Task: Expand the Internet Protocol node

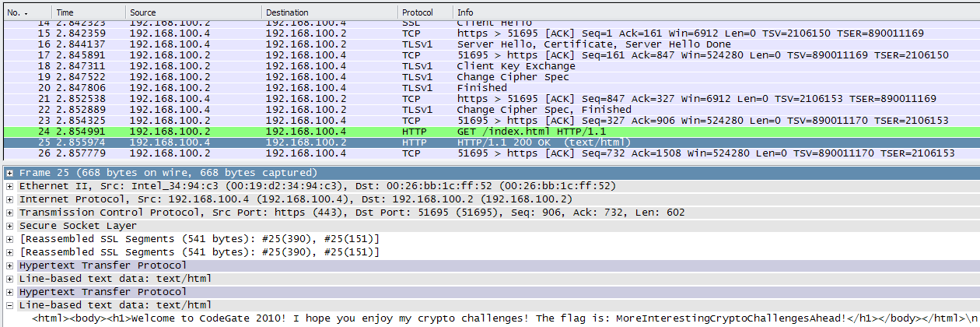Action: 9,199
